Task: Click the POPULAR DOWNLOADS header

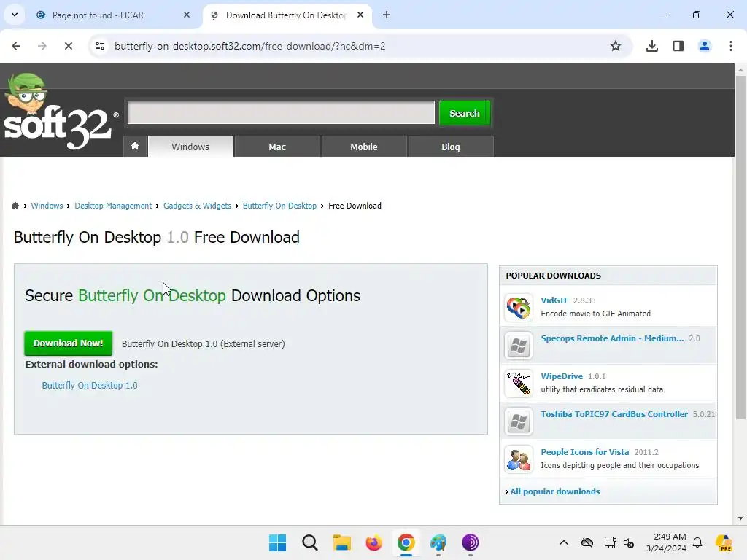Action: pyautogui.click(x=553, y=276)
